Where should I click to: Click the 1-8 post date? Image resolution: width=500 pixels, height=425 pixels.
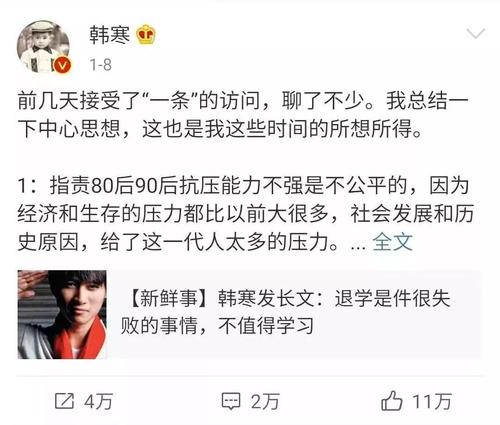(x=100, y=65)
